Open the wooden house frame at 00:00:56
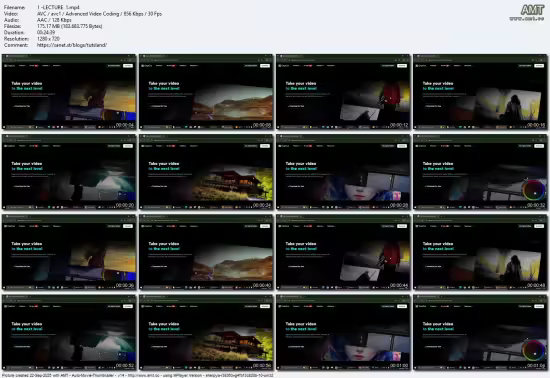The image size is (550, 378). [x=206, y=332]
